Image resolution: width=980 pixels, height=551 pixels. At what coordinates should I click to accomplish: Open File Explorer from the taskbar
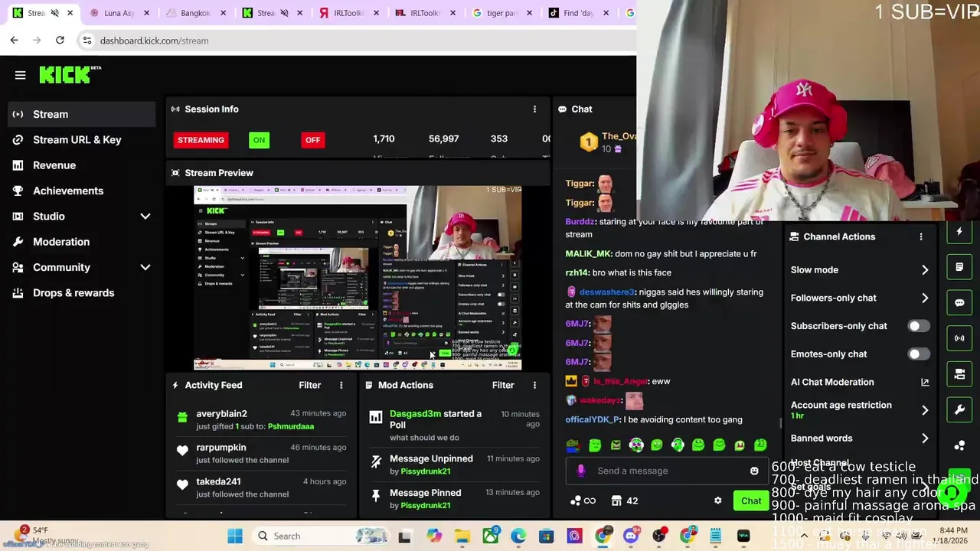(462, 536)
